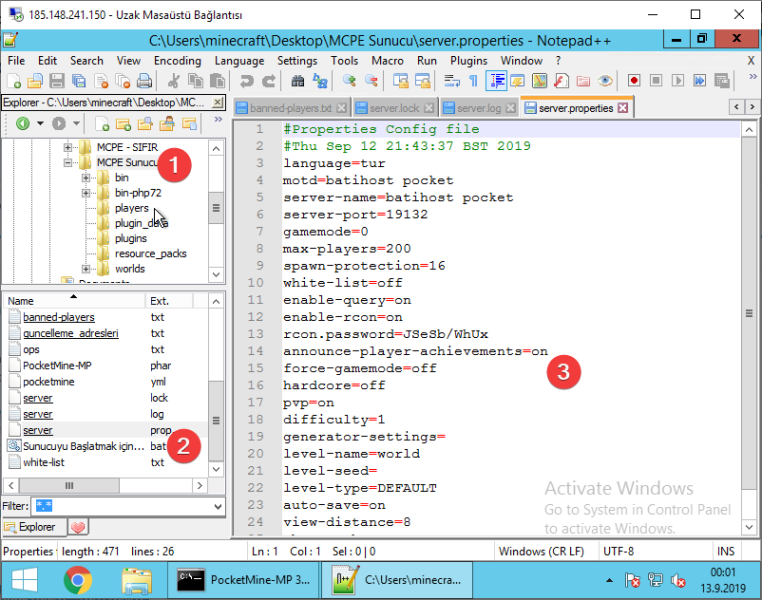
Task: Open the Go Back history dropdown arrow
Action: click(x=40, y=123)
